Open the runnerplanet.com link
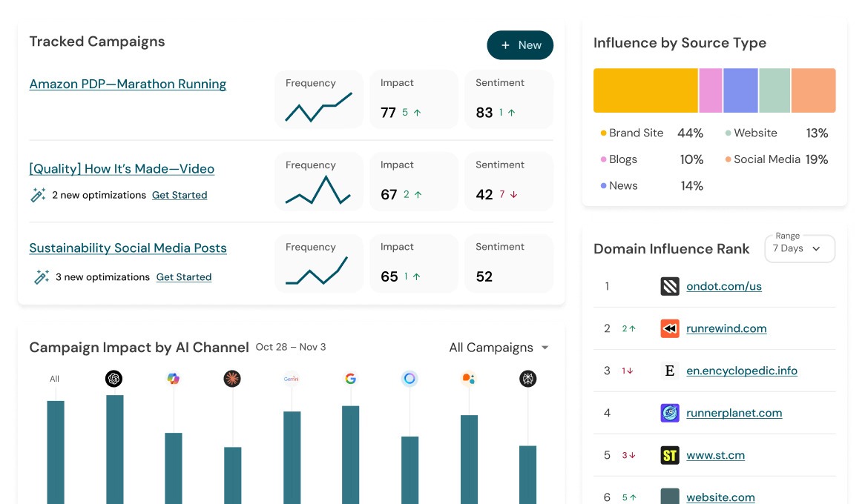Screen dimensions: 865x504 734,413
